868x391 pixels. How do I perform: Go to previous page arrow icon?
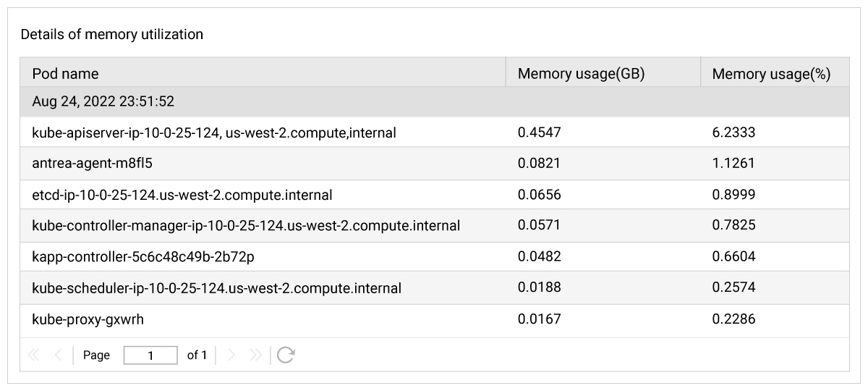pyautogui.click(x=59, y=355)
